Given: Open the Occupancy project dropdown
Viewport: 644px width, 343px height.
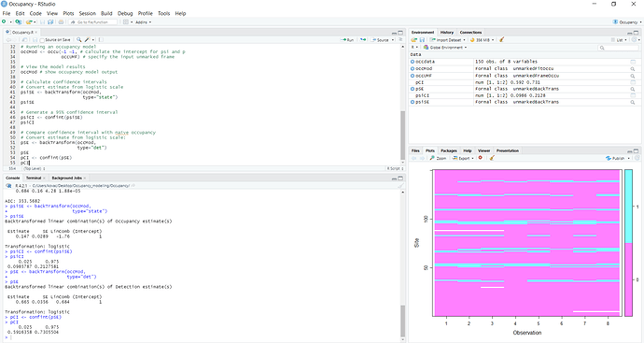Looking at the screenshot, I should [x=627, y=22].
